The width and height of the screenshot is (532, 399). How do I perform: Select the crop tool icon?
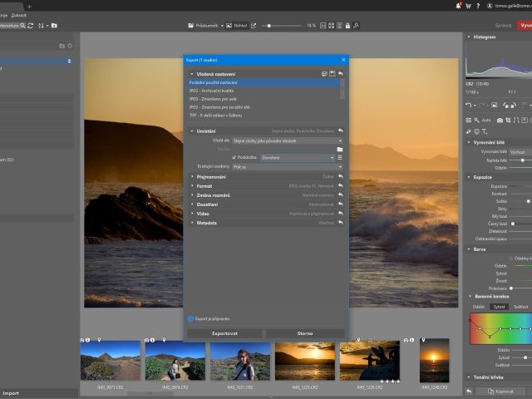pos(508,120)
